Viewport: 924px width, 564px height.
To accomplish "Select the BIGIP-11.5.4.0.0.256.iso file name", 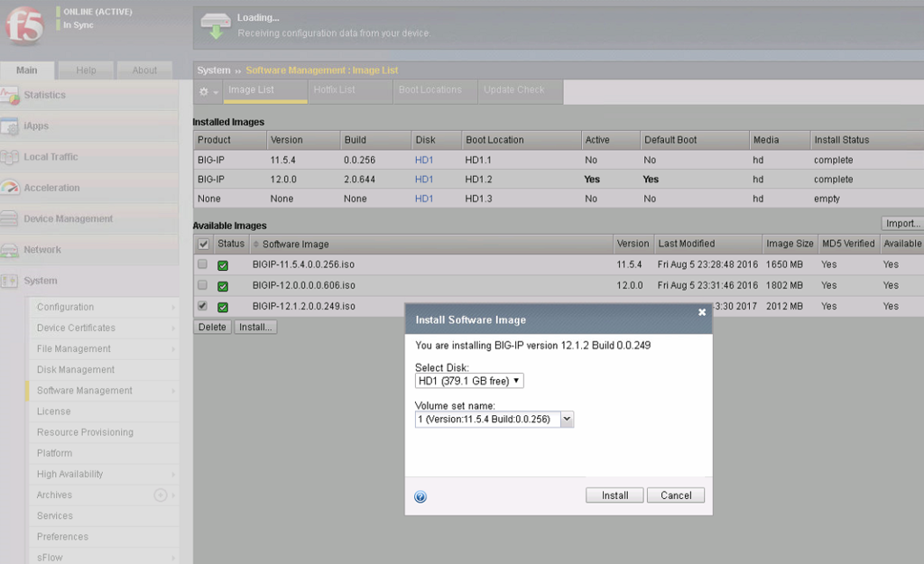I will coord(303,264).
